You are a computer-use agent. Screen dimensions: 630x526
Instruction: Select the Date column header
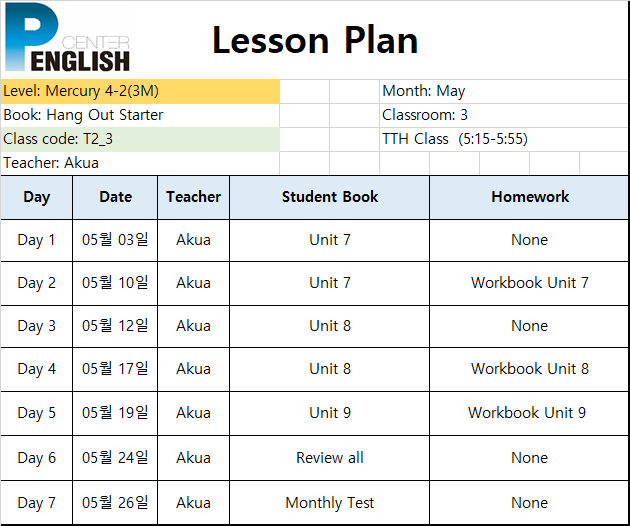tap(115, 197)
